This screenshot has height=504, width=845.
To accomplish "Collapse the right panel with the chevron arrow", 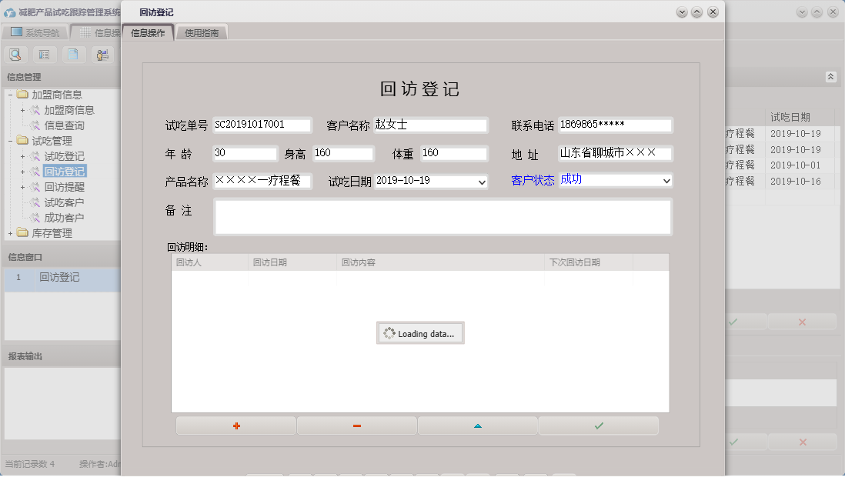I will coord(830,77).
